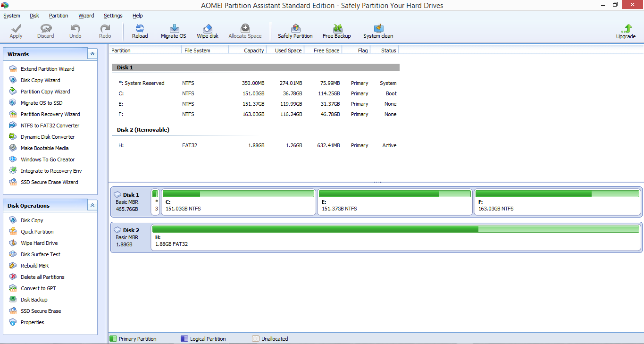Click the Disk 1 header row
The height and width of the screenshot is (344, 644).
tap(256, 67)
